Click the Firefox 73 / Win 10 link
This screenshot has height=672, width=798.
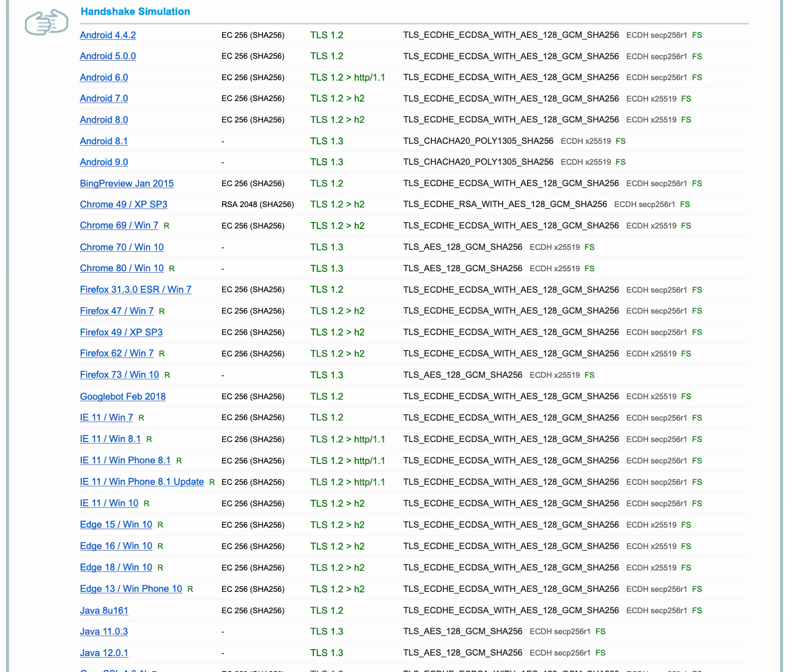coord(120,374)
